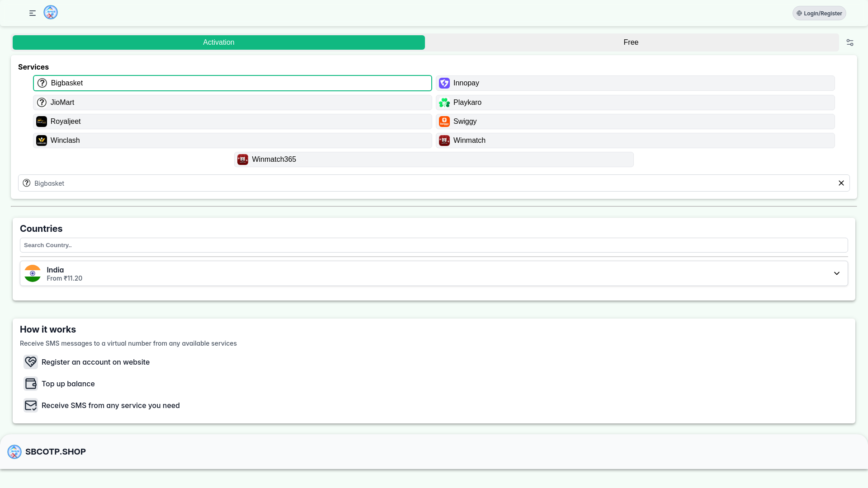The height and width of the screenshot is (488, 868).
Task: Focus the Bigbasket service search field
Action: coord(434,183)
